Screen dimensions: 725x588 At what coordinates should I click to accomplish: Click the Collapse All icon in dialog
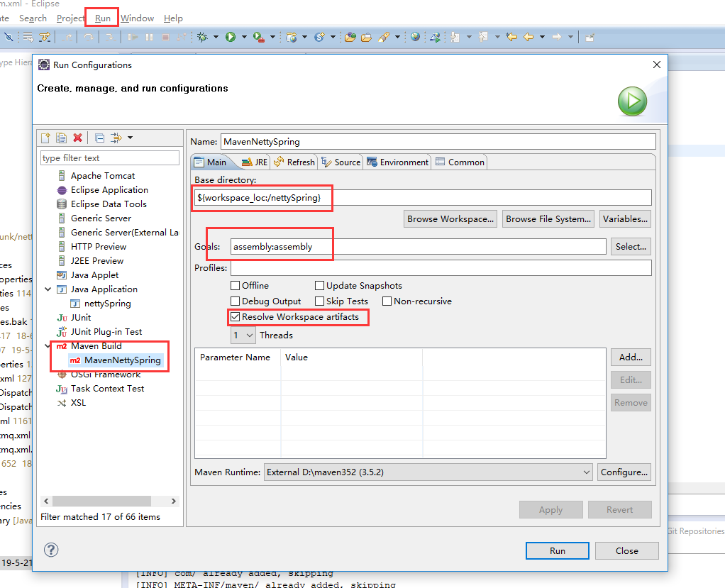coord(99,138)
